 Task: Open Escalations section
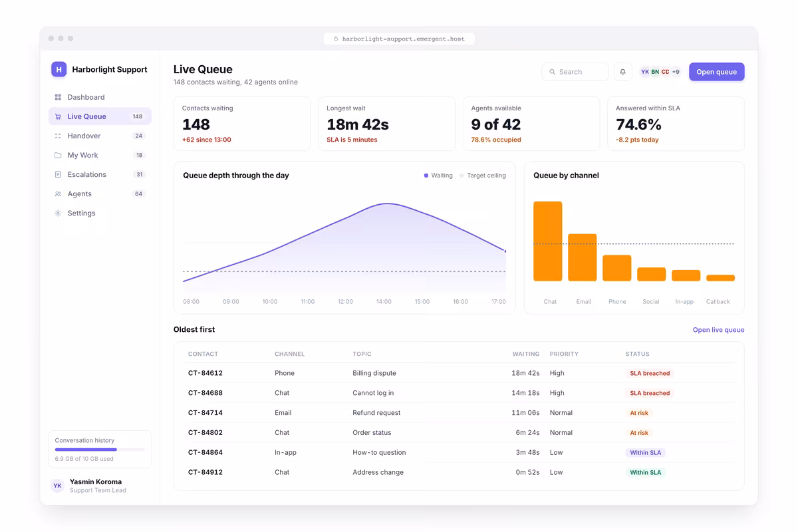tap(100, 174)
